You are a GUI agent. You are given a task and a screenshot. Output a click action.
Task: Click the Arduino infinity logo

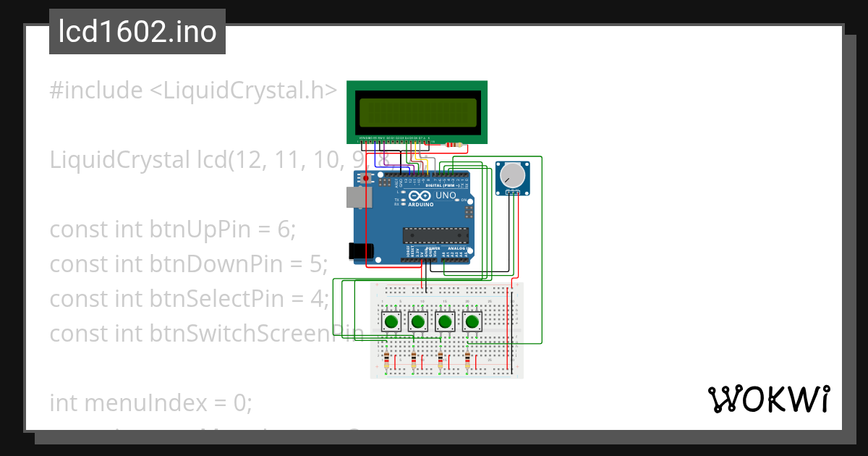point(420,196)
